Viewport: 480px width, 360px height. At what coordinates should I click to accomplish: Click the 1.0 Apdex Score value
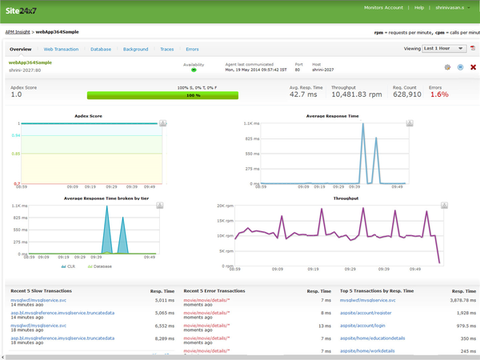[x=16, y=95]
